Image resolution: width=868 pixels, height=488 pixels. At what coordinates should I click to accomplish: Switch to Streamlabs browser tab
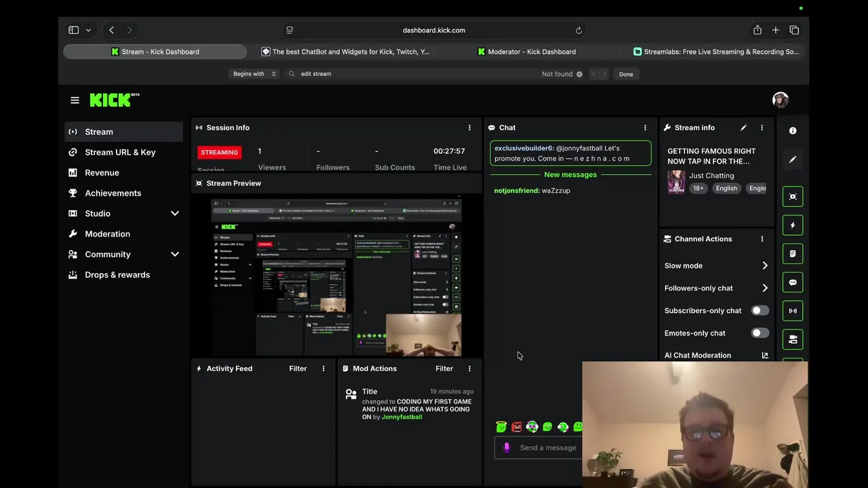pos(716,52)
